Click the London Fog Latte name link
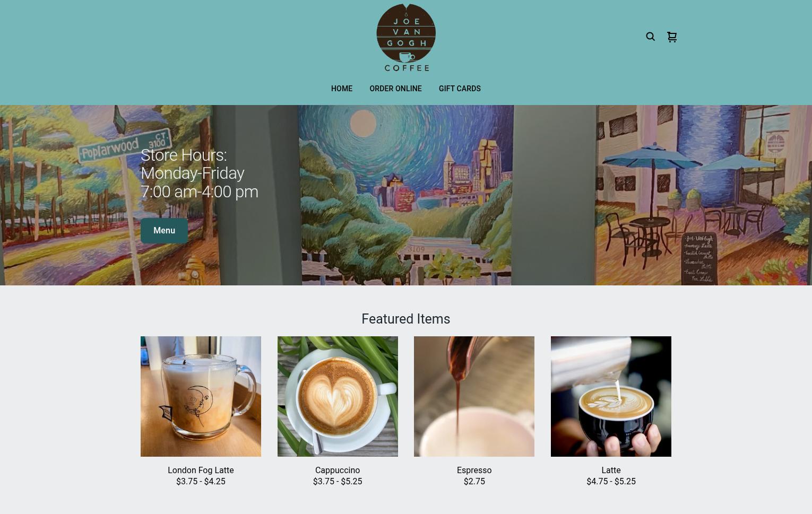Viewport: 812px width, 514px height. (x=201, y=470)
